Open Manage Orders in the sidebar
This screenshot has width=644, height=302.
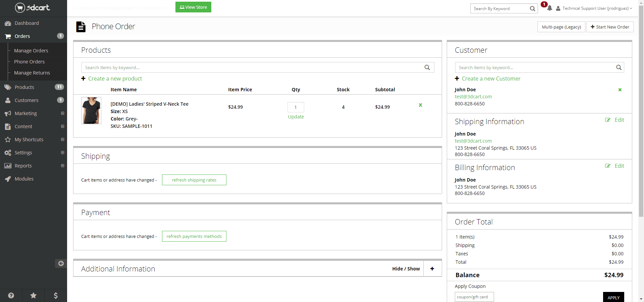(x=31, y=51)
